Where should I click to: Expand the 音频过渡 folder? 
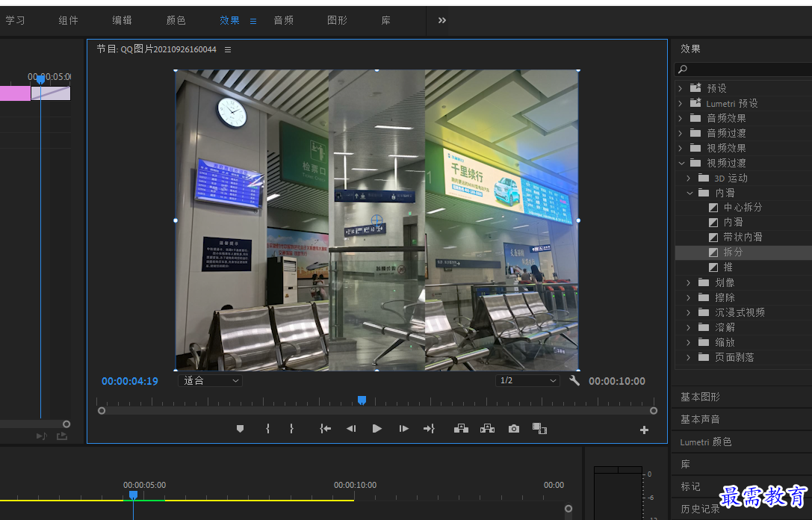[x=681, y=133]
